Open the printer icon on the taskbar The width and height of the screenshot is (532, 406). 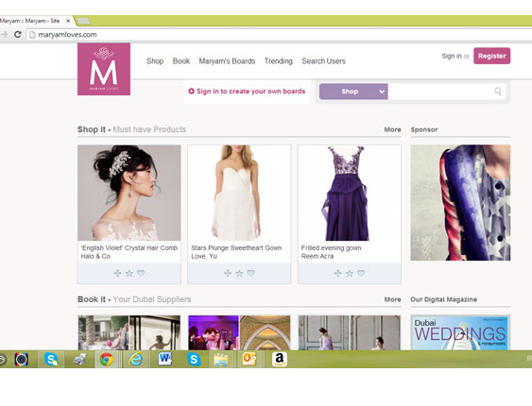click(x=79, y=359)
